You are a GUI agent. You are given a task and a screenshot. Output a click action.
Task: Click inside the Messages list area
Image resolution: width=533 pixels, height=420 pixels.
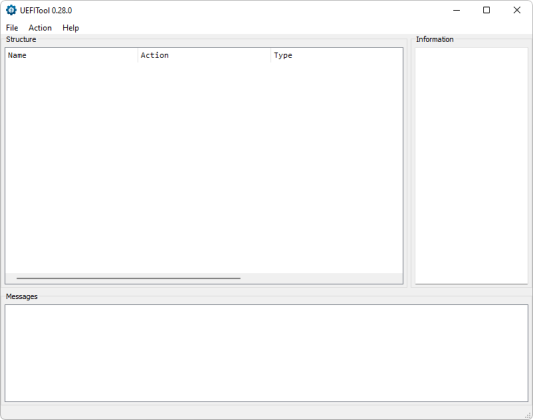[266, 353]
